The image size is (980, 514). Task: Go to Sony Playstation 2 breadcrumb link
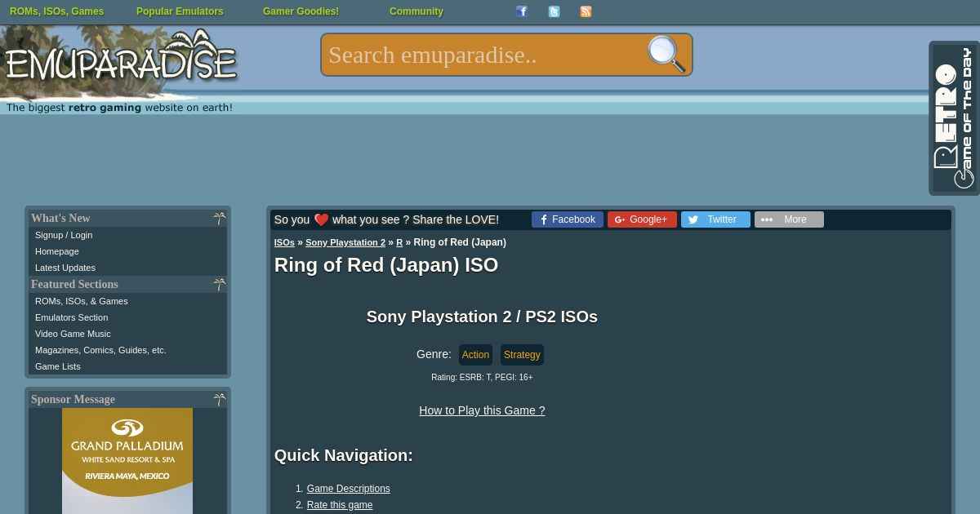(345, 242)
